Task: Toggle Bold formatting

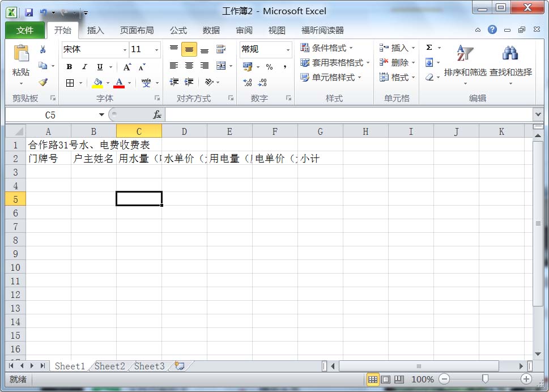Action: click(69, 67)
